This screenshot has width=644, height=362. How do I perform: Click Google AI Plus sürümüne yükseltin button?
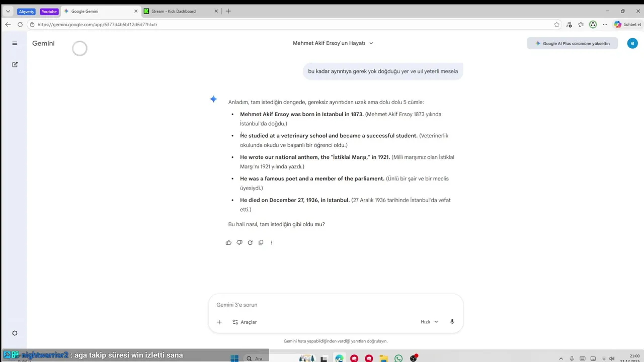pyautogui.click(x=572, y=43)
